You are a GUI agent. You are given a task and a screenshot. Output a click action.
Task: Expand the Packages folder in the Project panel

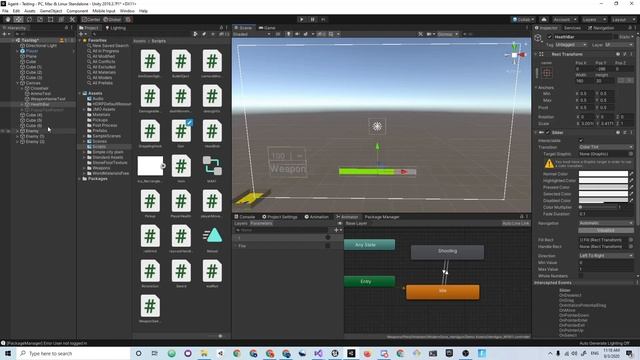pyautogui.click(x=80, y=178)
